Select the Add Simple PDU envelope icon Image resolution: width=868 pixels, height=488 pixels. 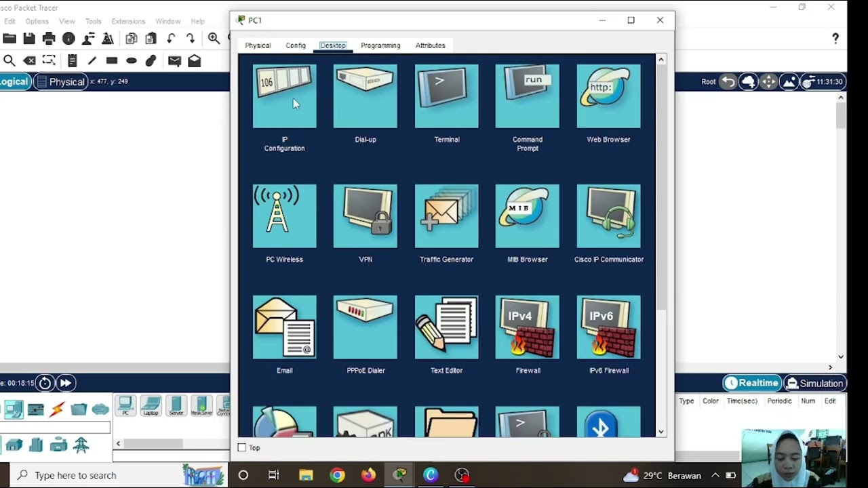pos(174,61)
